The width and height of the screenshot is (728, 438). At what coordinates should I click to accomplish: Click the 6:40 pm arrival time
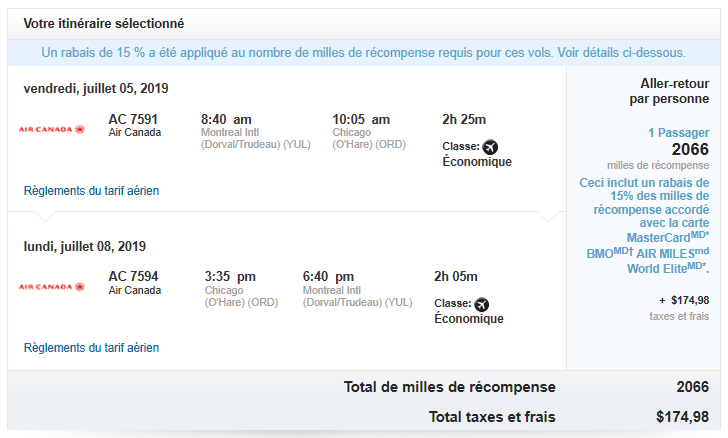point(328,276)
